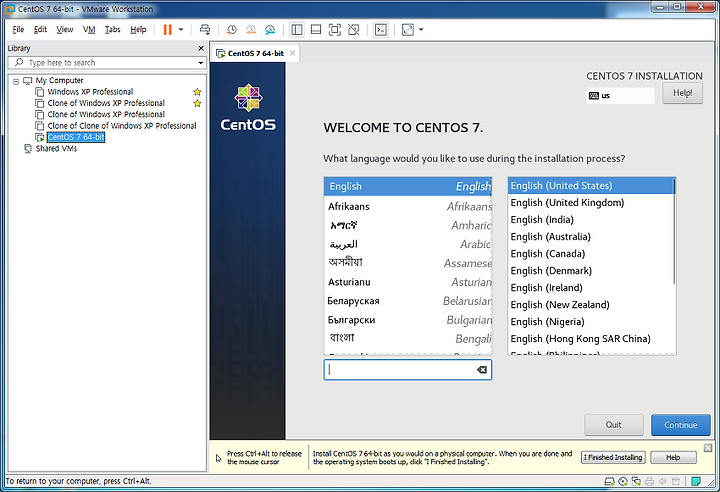Open the VM menu

pyautogui.click(x=89, y=30)
